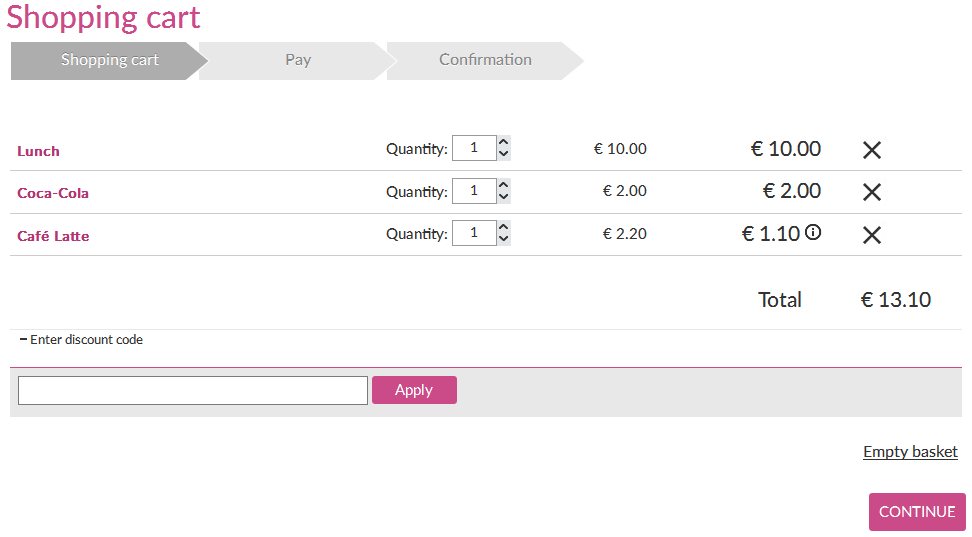Open the Lunch product link

click(38, 151)
